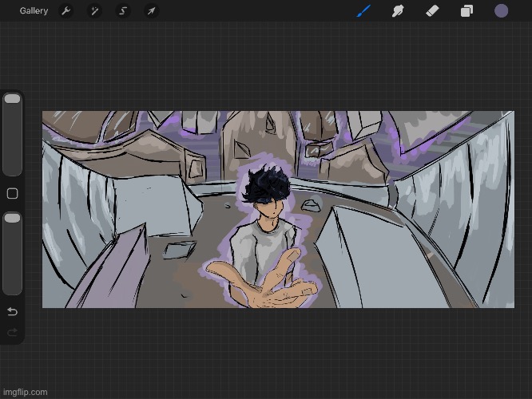Screen dimensions: 532x399
Task: Tap the character's face on canvas
Action: click(273, 209)
